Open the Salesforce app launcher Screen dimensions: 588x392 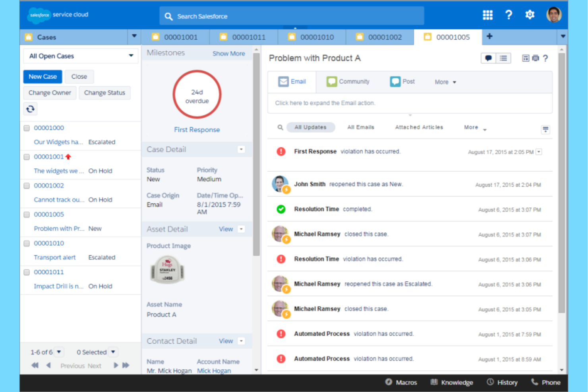[x=487, y=15]
